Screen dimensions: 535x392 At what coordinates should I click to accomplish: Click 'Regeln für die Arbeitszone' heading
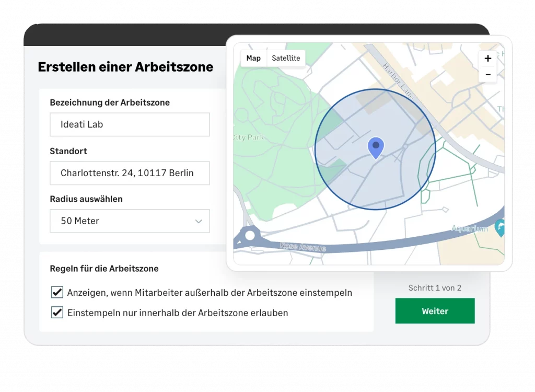point(104,269)
